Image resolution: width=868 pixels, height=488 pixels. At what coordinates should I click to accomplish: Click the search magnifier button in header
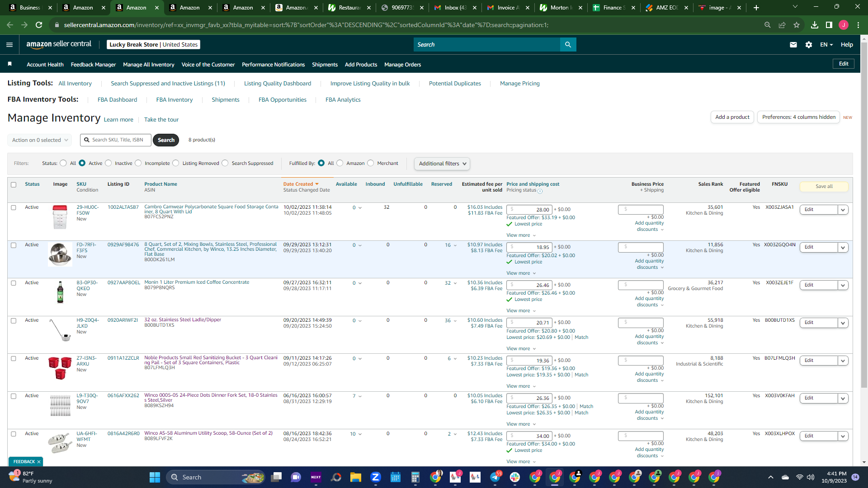pos(568,45)
